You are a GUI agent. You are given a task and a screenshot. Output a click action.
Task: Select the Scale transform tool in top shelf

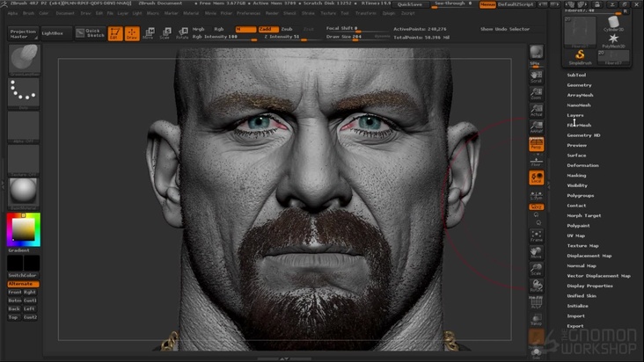(165, 33)
